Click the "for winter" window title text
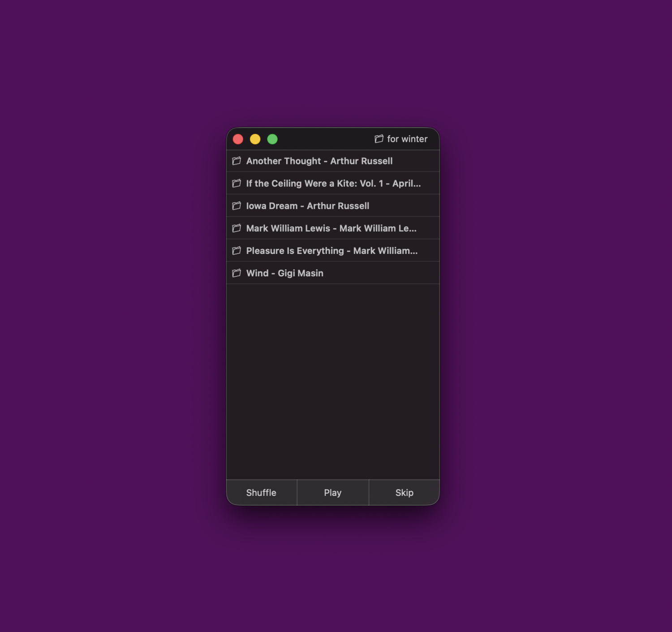The height and width of the screenshot is (632, 672). tap(407, 139)
